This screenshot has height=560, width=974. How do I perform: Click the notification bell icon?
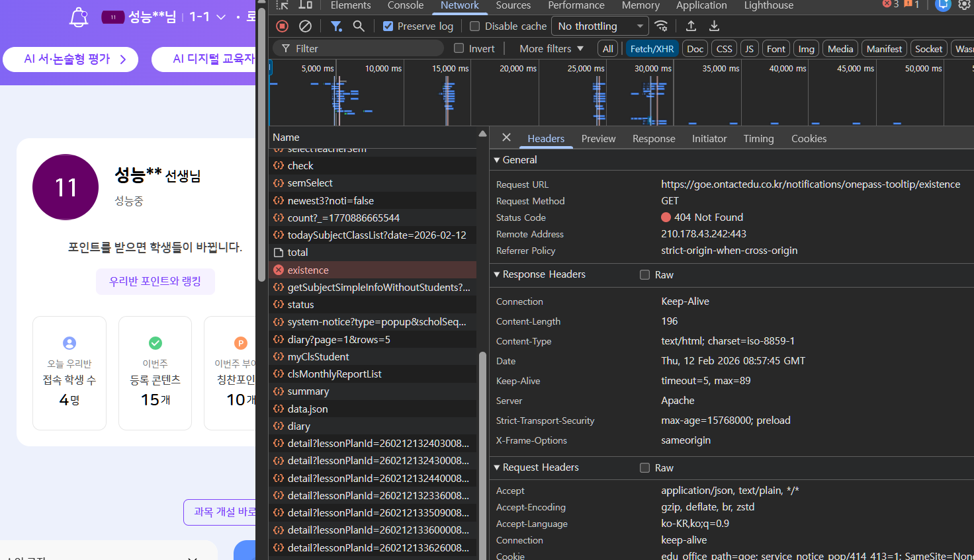[x=79, y=17]
